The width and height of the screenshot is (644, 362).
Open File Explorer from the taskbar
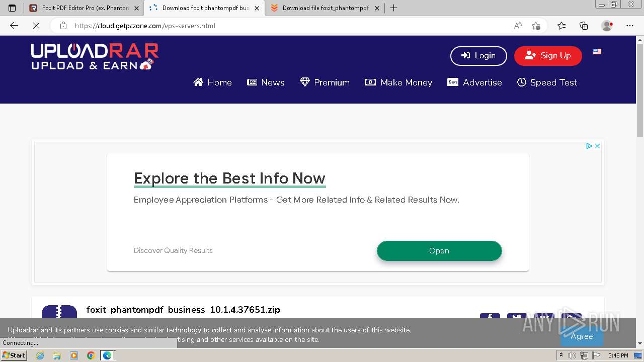click(x=57, y=355)
